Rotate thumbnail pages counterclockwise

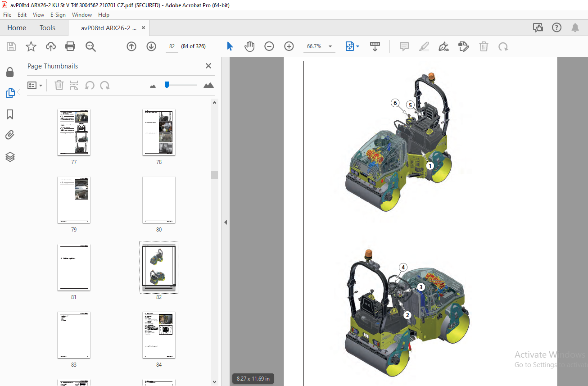tap(90, 85)
